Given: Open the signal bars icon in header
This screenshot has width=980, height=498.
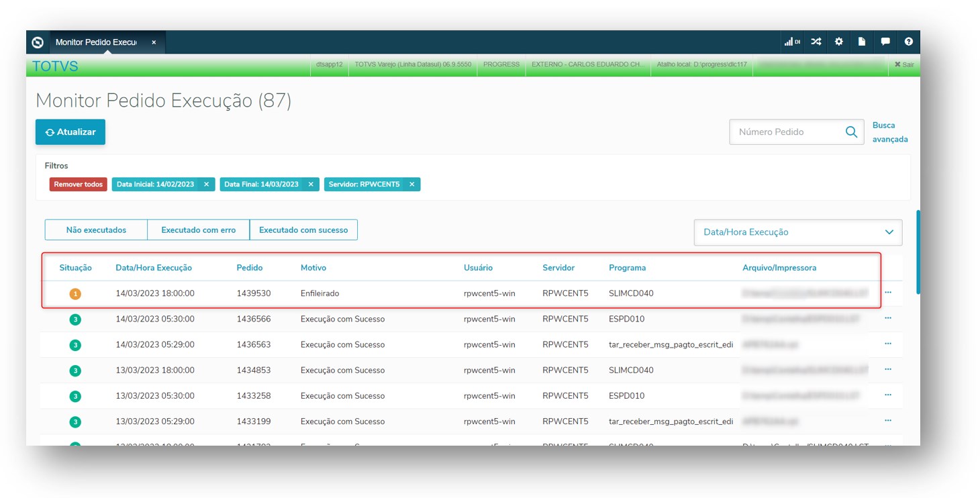Looking at the screenshot, I should pos(792,42).
